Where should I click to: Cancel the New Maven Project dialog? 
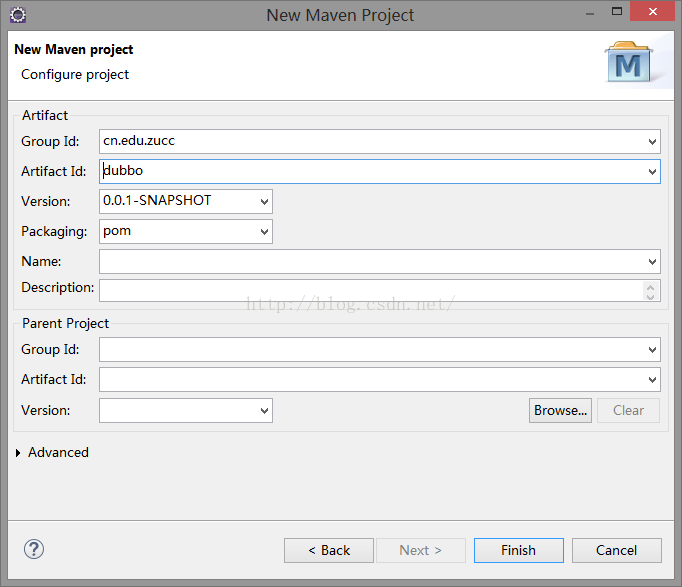pyautogui.click(x=617, y=550)
